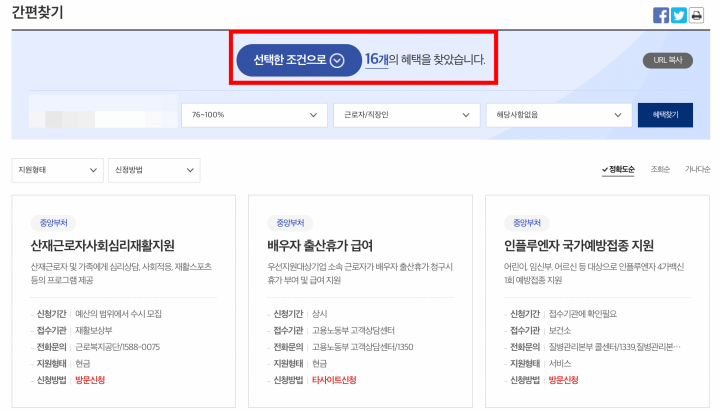Share the page on Twitter

[679, 15]
